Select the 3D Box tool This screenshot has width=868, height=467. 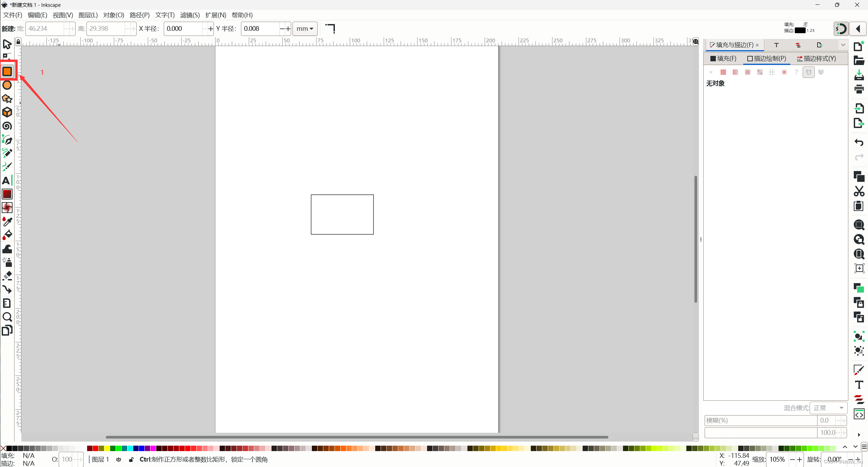pos(7,112)
